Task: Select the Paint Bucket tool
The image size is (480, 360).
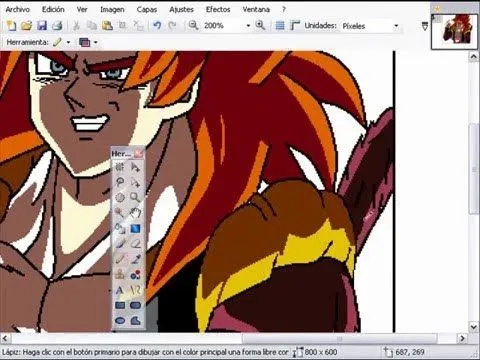Action: 120,228
